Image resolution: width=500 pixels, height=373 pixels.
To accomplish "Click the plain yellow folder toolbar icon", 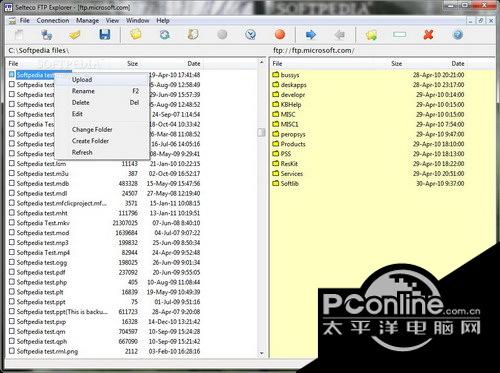I will [x=136, y=34].
